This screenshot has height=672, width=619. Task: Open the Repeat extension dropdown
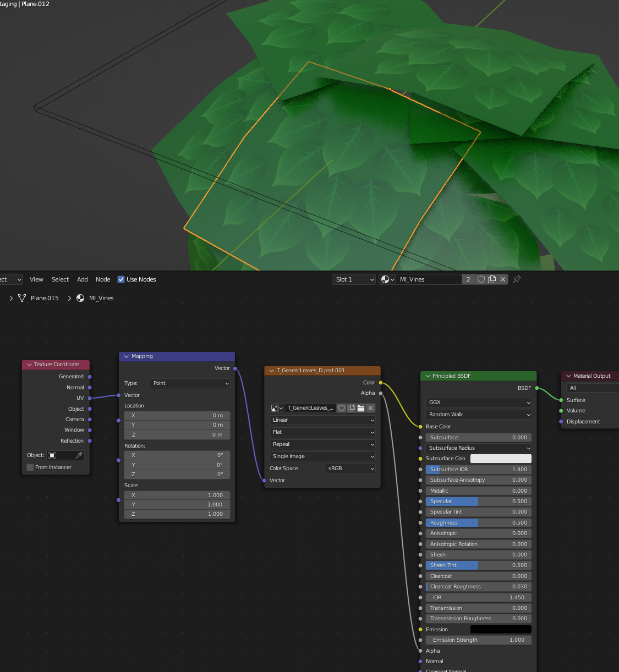pyautogui.click(x=322, y=444)
